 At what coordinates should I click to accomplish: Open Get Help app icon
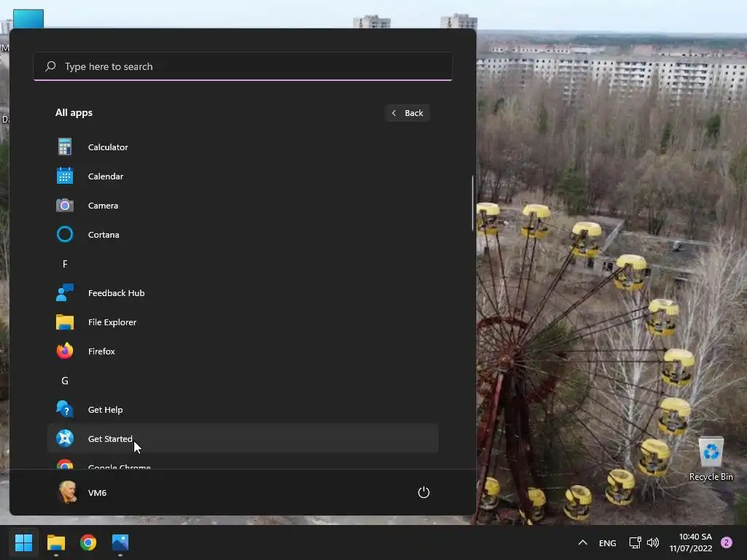tap(65, 409)
